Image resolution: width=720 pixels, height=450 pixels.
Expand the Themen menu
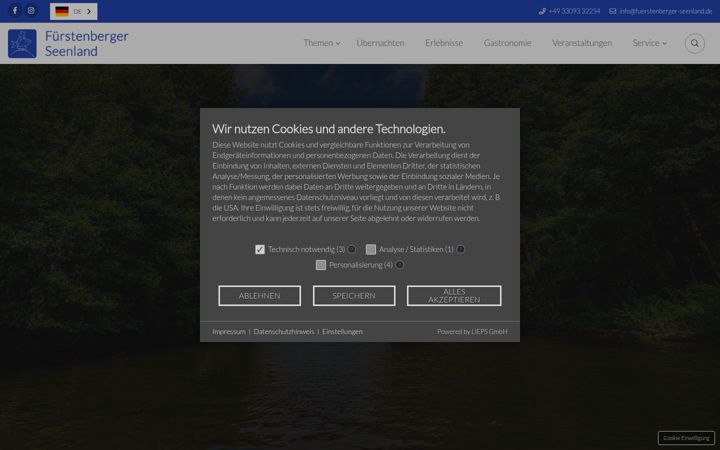pyautogui.click(x=322, y=43)
